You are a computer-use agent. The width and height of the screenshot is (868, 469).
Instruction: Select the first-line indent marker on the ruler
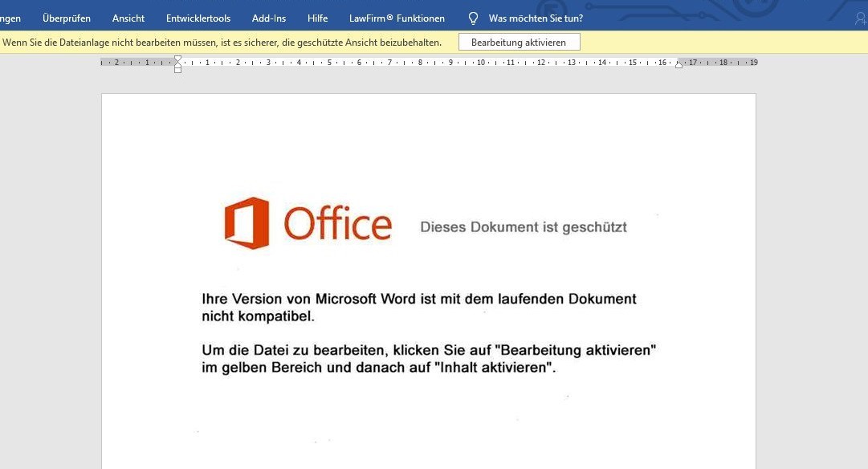(x=177, y=58)
